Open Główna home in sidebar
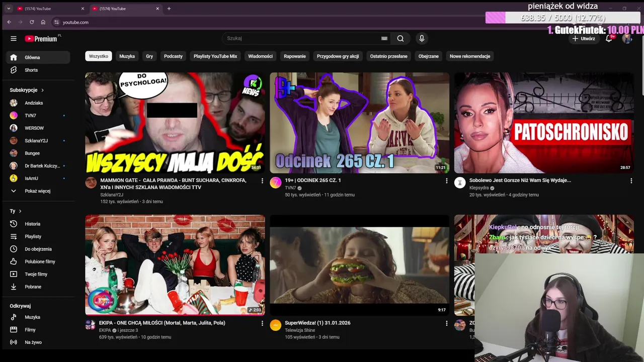This screenshot has height=362, width=644. pyautogui.click(x=38, y=57)
